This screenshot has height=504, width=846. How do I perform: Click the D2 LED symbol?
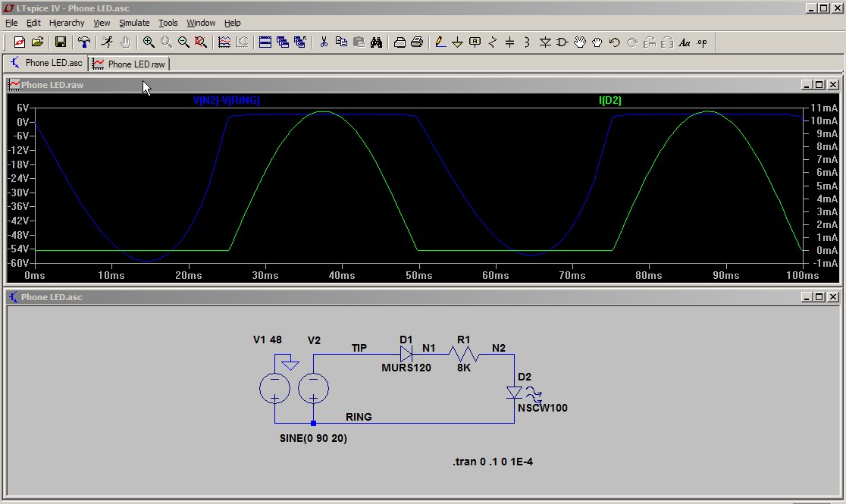(514, 393)
